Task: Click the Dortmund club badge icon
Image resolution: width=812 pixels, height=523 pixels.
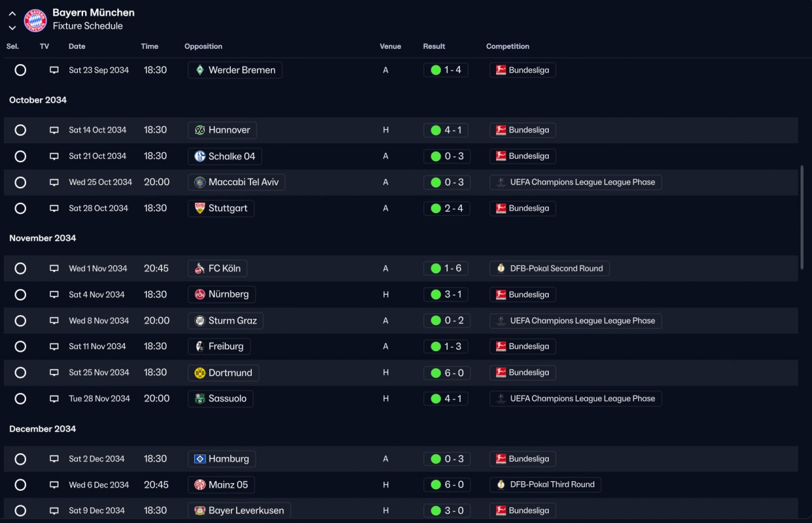Action: (x=200, y=373)
